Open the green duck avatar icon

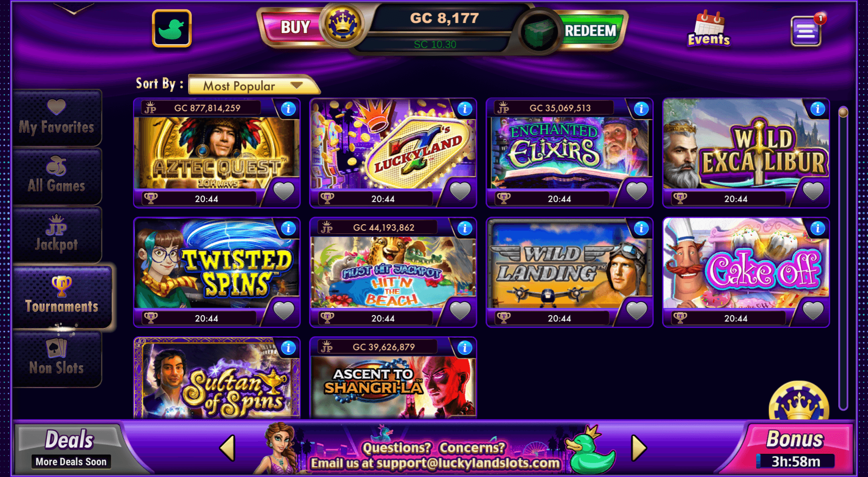click(172, 28)
